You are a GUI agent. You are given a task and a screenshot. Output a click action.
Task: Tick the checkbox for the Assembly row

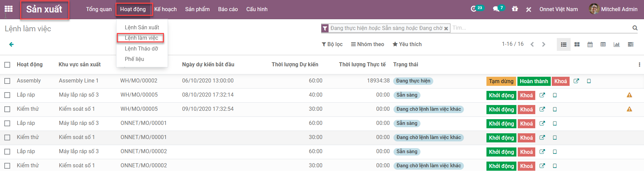[x=7, y=81]
